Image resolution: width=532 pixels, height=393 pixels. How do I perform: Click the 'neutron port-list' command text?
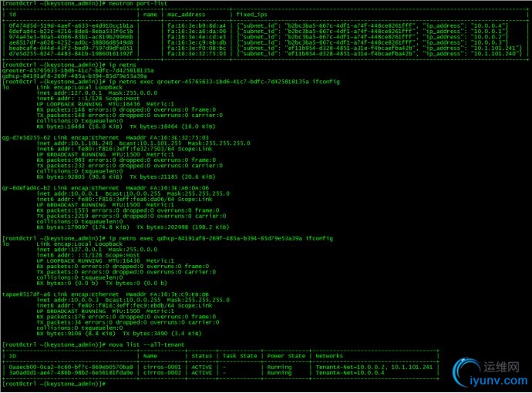coord(138,3)
